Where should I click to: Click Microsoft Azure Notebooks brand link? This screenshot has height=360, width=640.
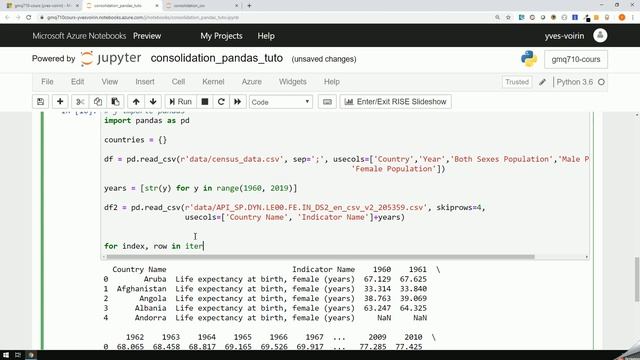pos(79,36)
